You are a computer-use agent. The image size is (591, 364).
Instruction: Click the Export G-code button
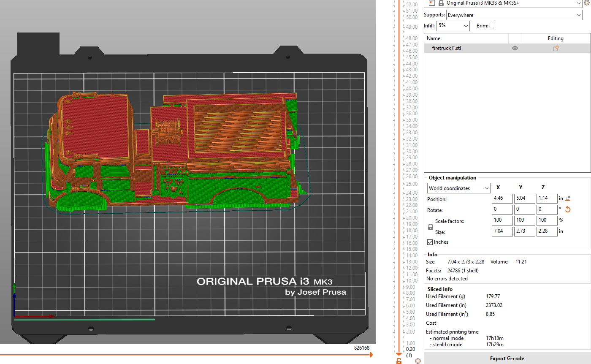(x=507, y=359)
